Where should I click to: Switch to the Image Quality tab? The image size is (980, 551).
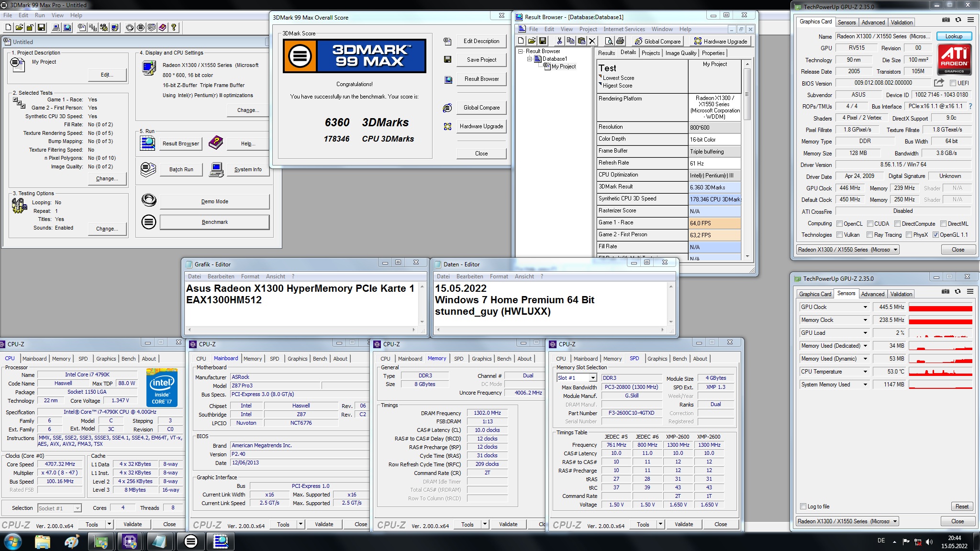coord(680,53)
